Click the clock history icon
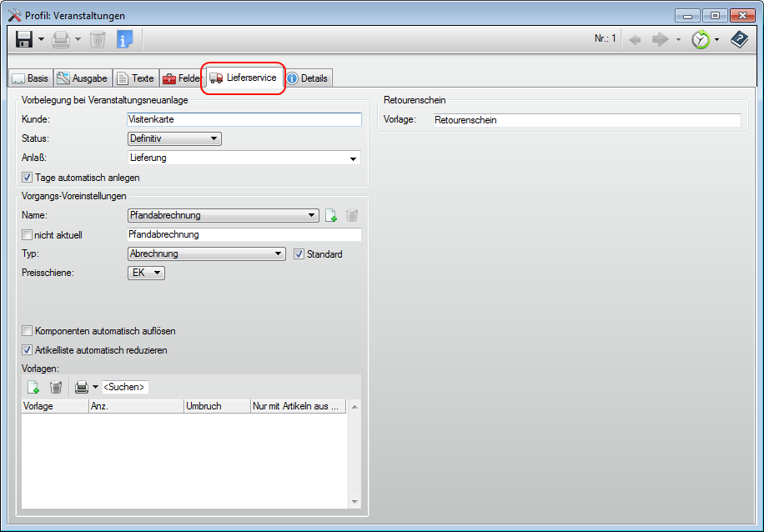Image resolution: width=764 pixels, height=532 pixels. [x=701, y=39]
